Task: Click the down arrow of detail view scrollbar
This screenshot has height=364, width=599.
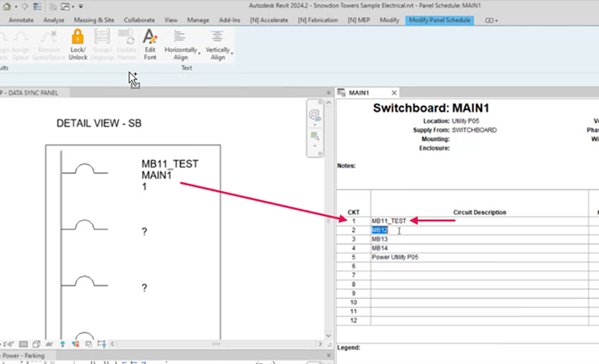Action: [329, 335]
